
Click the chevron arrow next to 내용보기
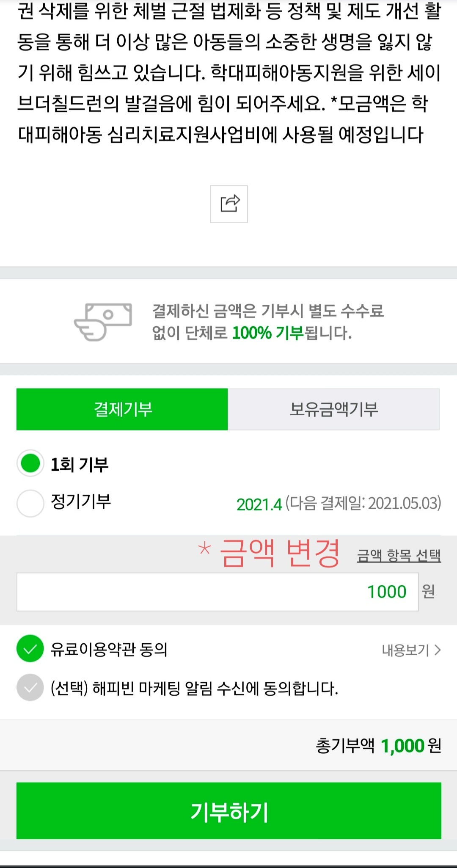pos(438,650)
